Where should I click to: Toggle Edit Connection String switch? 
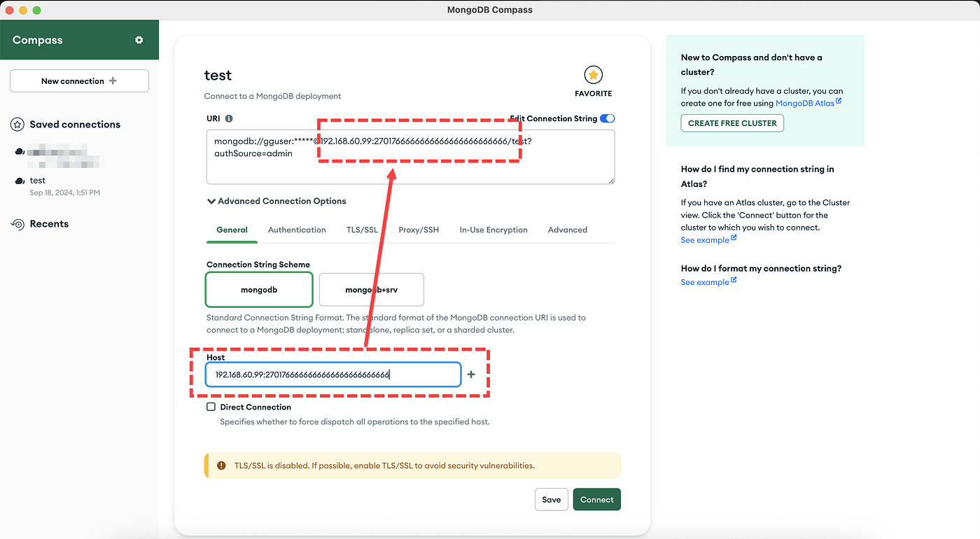[x=607, y=118]
